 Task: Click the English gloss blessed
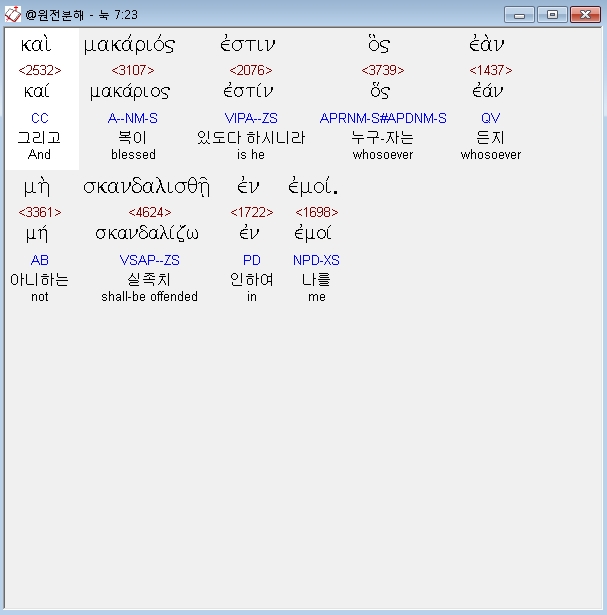pyautogui.click(x=133, y=155)
